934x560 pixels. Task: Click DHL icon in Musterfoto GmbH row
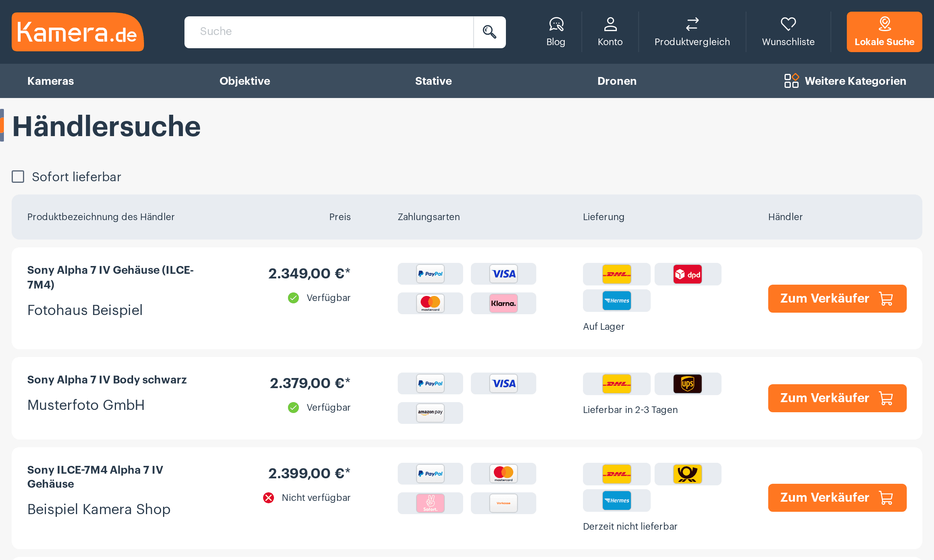pos(617,384)
